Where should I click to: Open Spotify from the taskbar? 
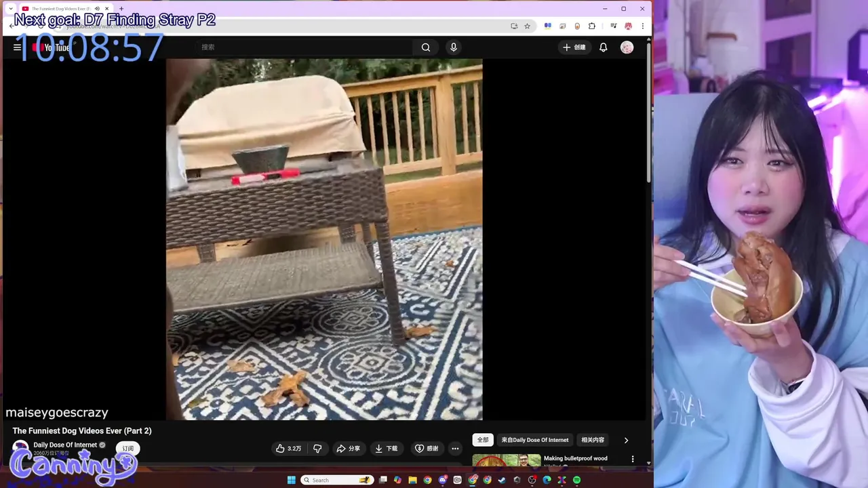[x=576, y=480]
